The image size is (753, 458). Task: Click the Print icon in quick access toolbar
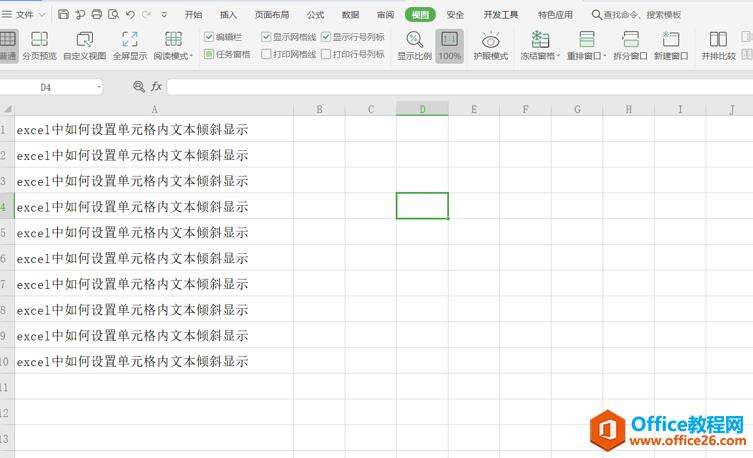97,14
